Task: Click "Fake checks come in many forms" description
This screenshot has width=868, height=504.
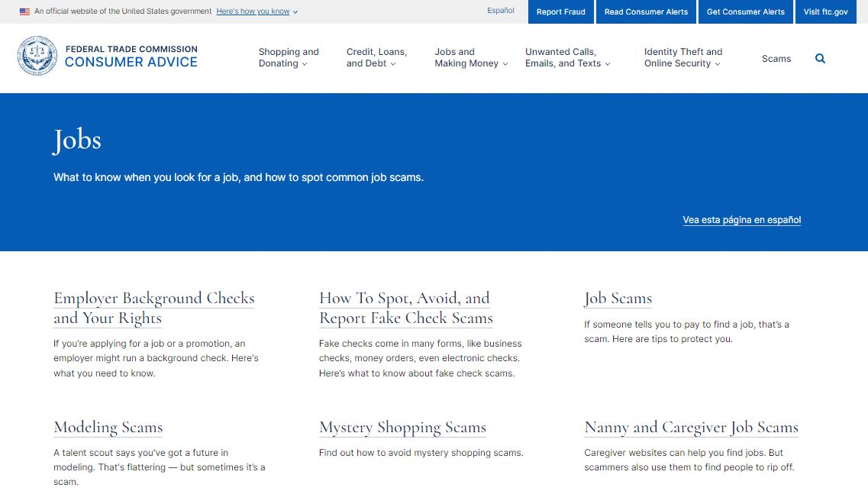Action: tap(420, 358)
